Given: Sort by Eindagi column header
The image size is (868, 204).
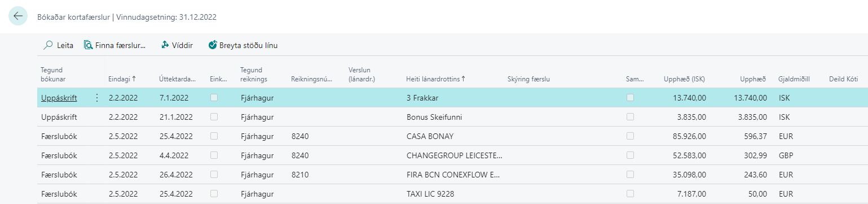Looking at the screenshot, I should [122, 79].
